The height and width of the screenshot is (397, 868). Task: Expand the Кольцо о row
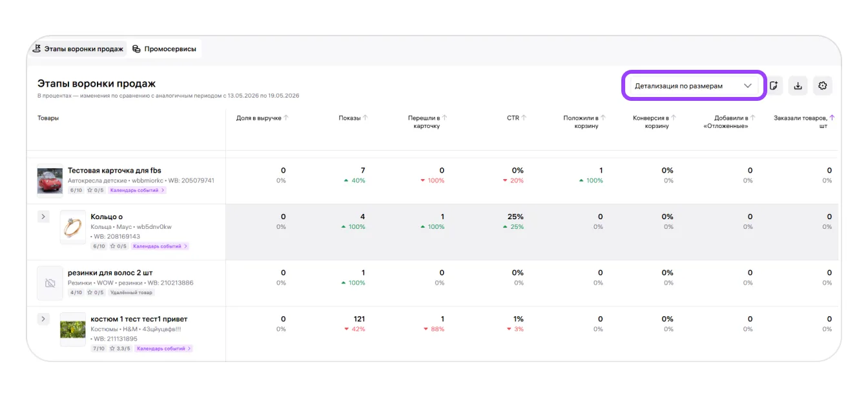(43, 217)
